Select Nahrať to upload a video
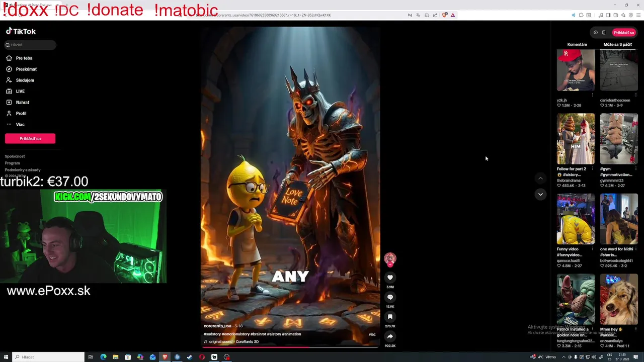Viewport: 644px width, 362px height. pyautogui.click(x=22, y=103)
